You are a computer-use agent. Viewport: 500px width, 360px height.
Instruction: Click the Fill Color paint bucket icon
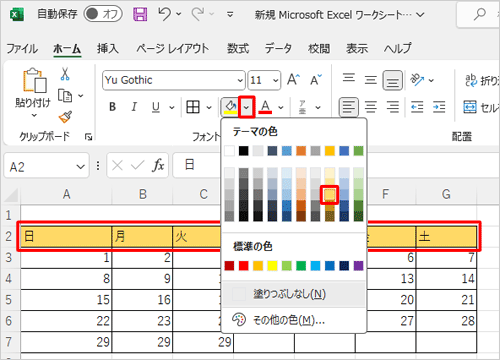click(230, 107)
